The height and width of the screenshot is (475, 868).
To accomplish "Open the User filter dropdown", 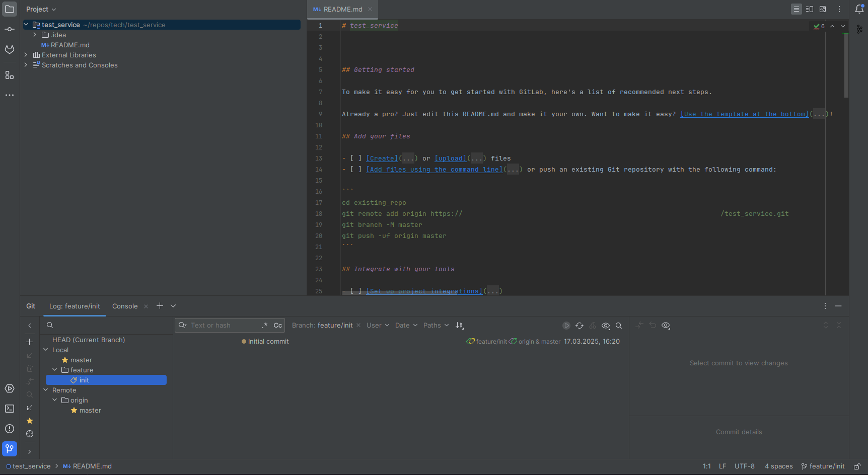I will pyautogui.click(x=378, y=326).
